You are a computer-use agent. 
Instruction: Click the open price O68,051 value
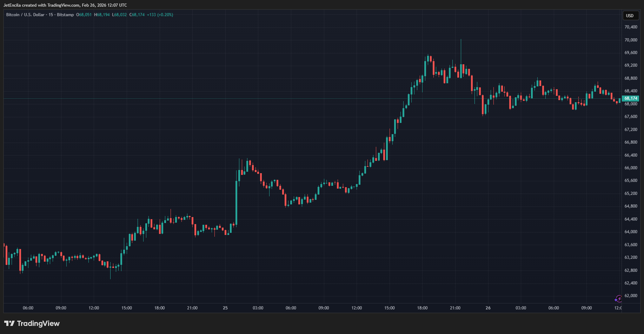point(84,15)
